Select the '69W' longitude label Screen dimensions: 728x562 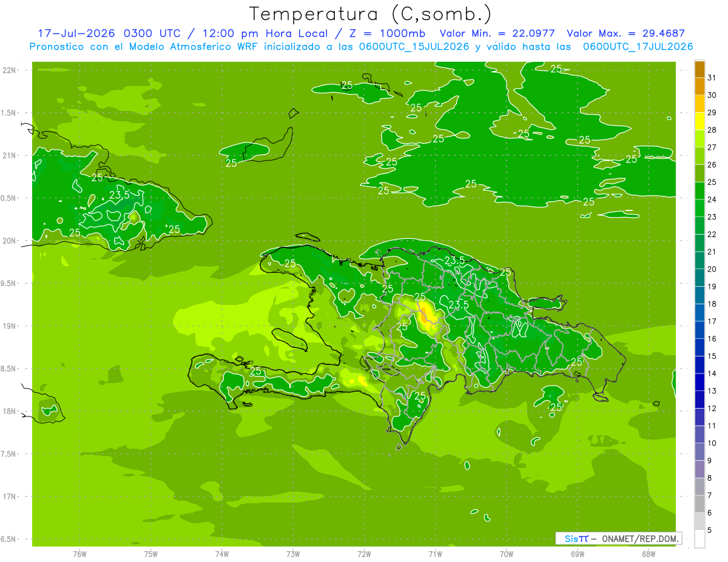pos(578,554)
